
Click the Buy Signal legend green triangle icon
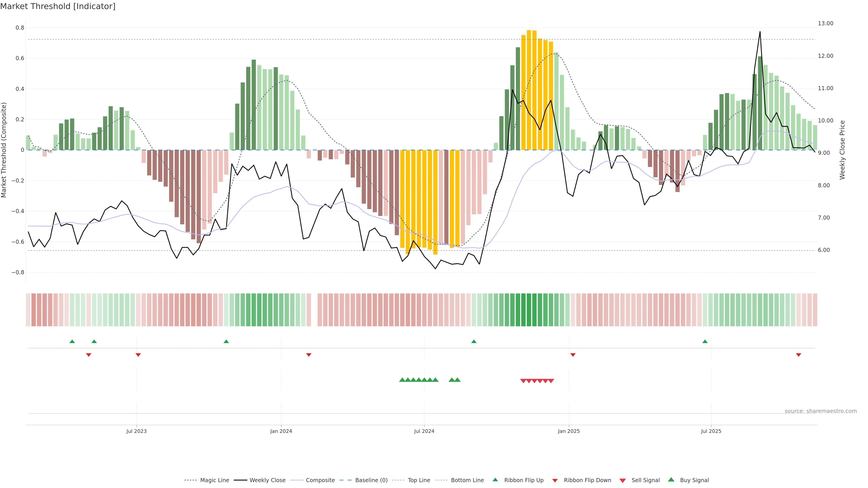(x=671, y=480)
